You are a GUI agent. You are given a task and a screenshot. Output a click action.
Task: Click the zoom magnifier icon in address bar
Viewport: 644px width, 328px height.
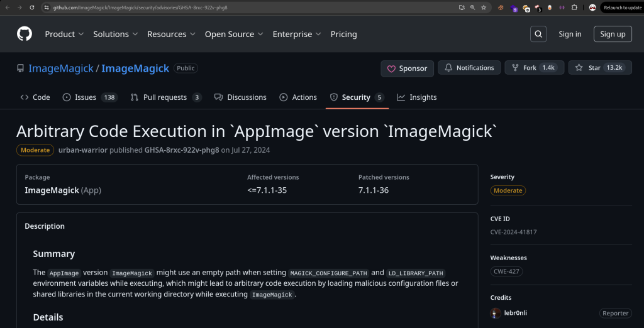(473, 8)
